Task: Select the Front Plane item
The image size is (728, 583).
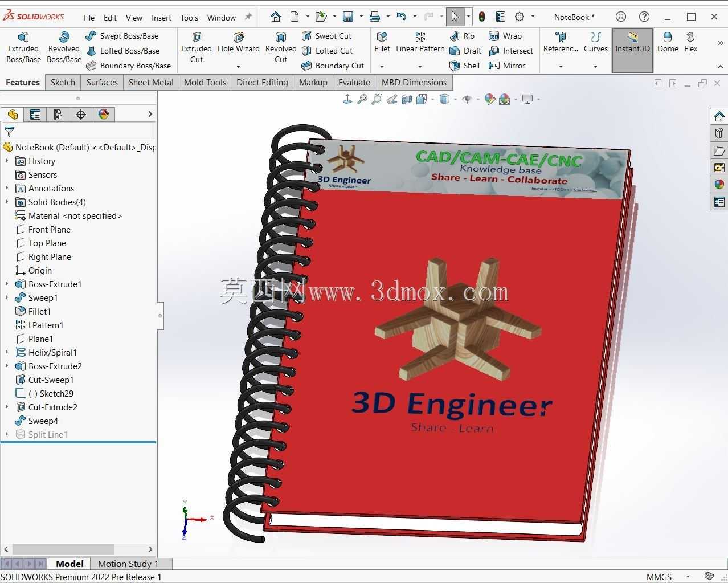Action: (x=50, y=230)
